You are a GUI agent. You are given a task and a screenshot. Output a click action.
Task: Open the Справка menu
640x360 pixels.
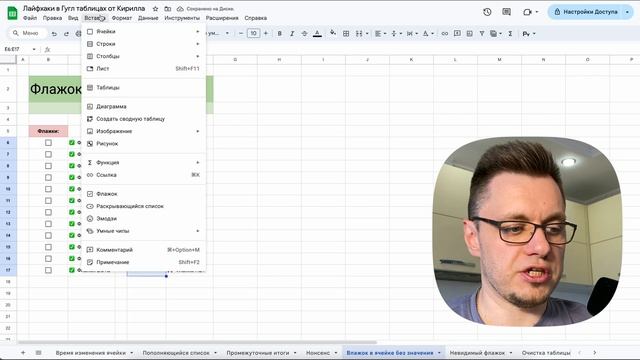click(256, 18)
